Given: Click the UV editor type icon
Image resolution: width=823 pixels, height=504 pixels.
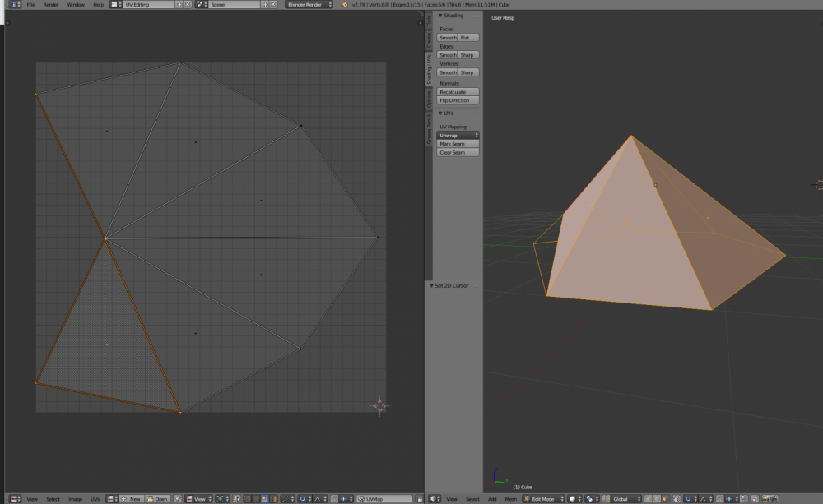Looking at the screenshot, I should (x=14, y=499).
